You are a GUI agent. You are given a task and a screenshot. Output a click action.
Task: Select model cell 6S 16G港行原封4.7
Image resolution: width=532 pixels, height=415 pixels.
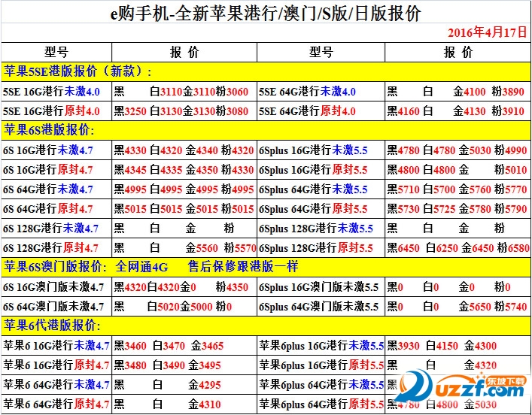[x=48, y=169]
